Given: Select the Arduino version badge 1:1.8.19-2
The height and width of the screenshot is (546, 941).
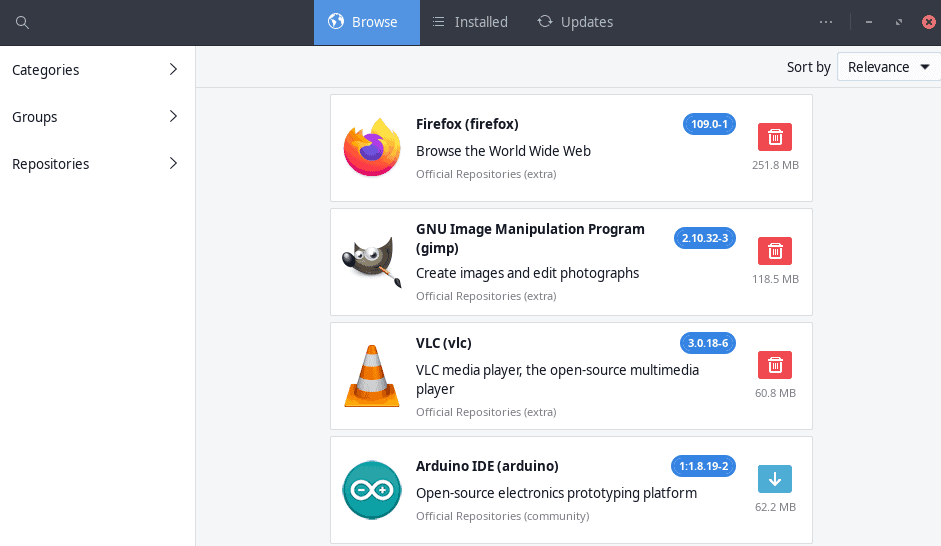Looking at the screenshot, I should click(703, 466).
